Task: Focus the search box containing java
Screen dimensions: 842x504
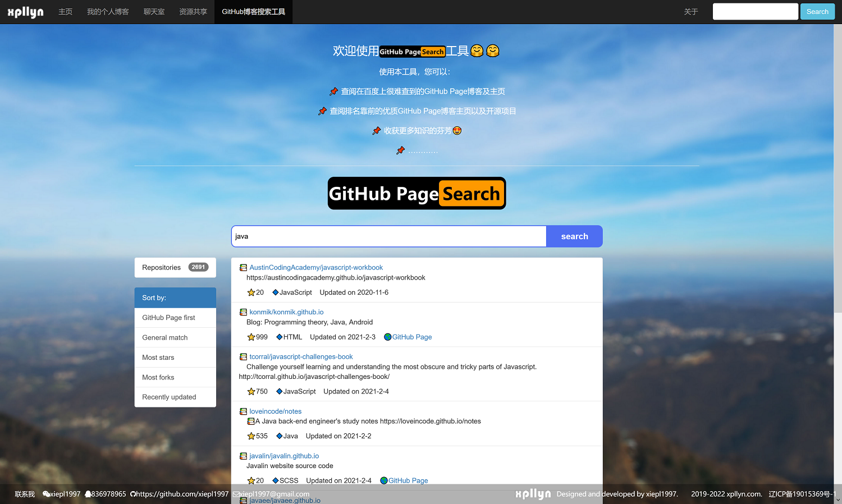Action: 389,236
